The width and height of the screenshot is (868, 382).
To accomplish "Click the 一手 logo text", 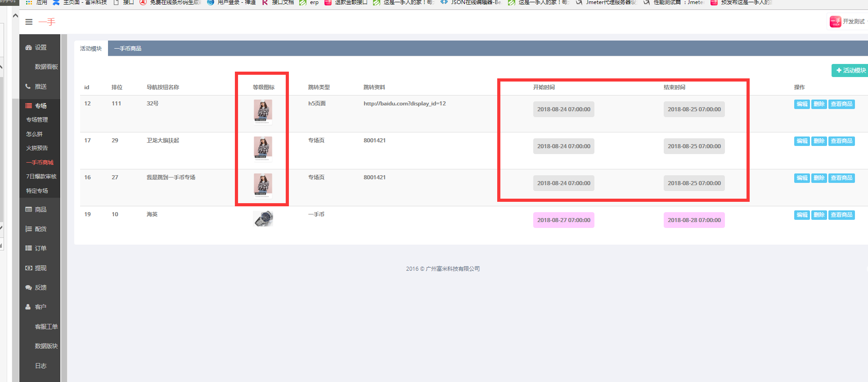I will click(47, 22).
